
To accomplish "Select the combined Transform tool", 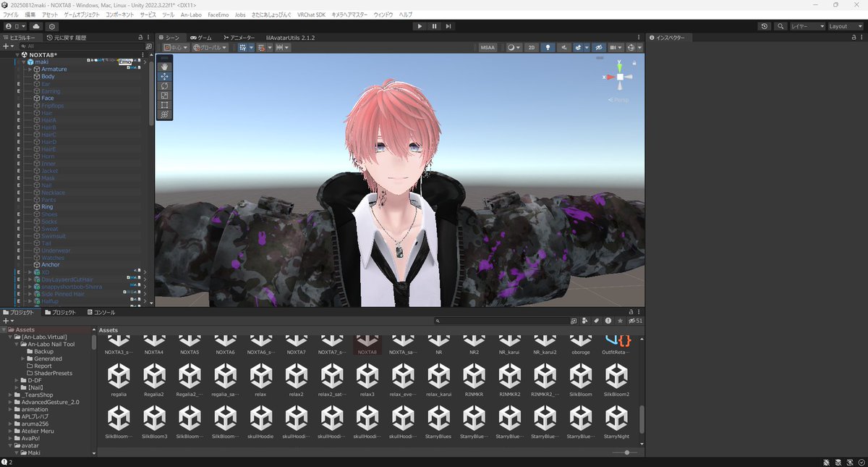I will point(164,114).
